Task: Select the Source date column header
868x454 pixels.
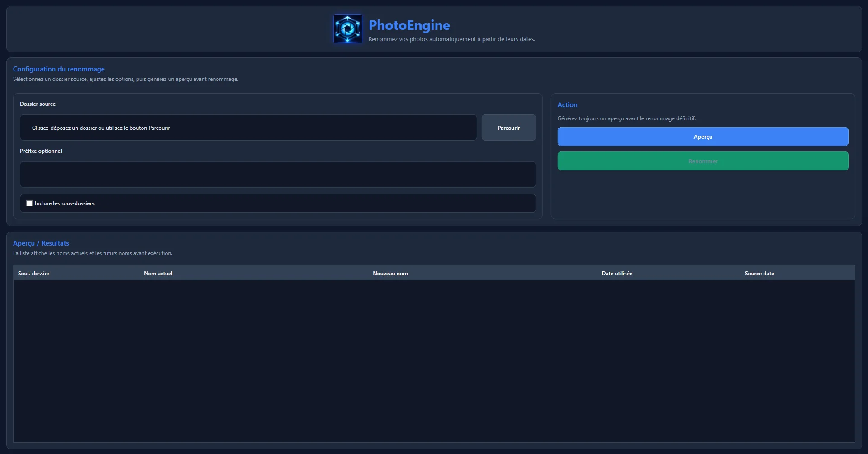Action: click(x=759, y=274)
